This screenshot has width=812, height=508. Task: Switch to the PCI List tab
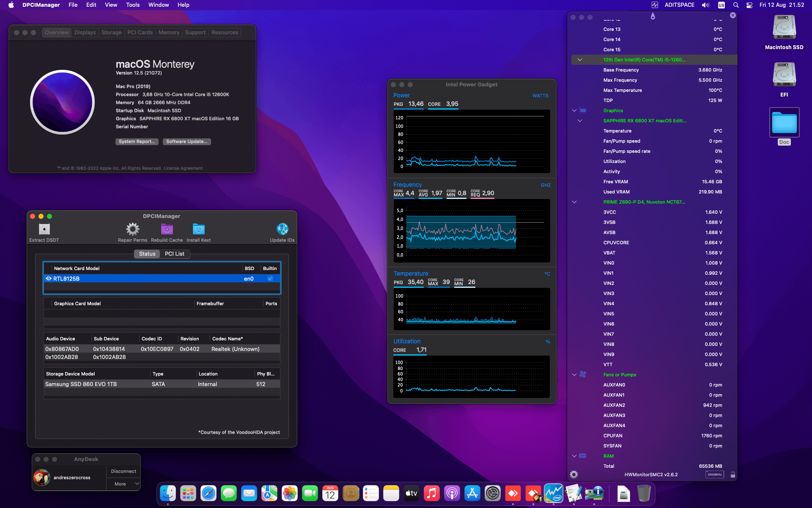click(174, 254)
